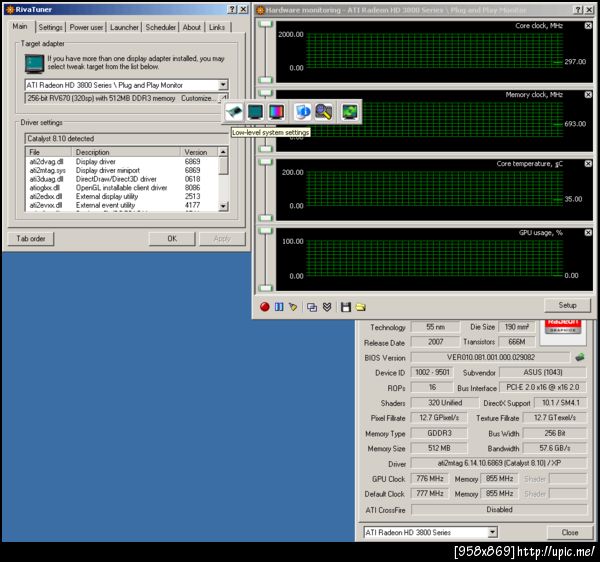Open the color bars monitor icon
This screenshot has height=562, width=600.
276,112
